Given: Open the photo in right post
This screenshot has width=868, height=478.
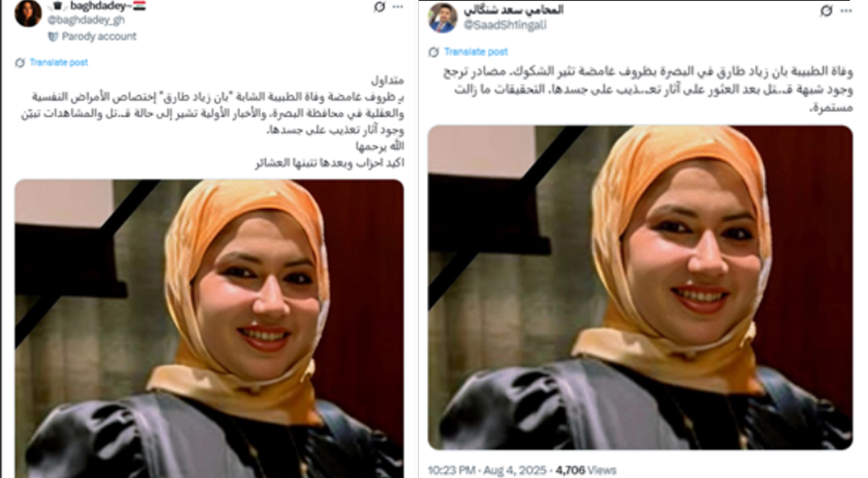Looking at the screenshot, I should click(x=640, y=287).
